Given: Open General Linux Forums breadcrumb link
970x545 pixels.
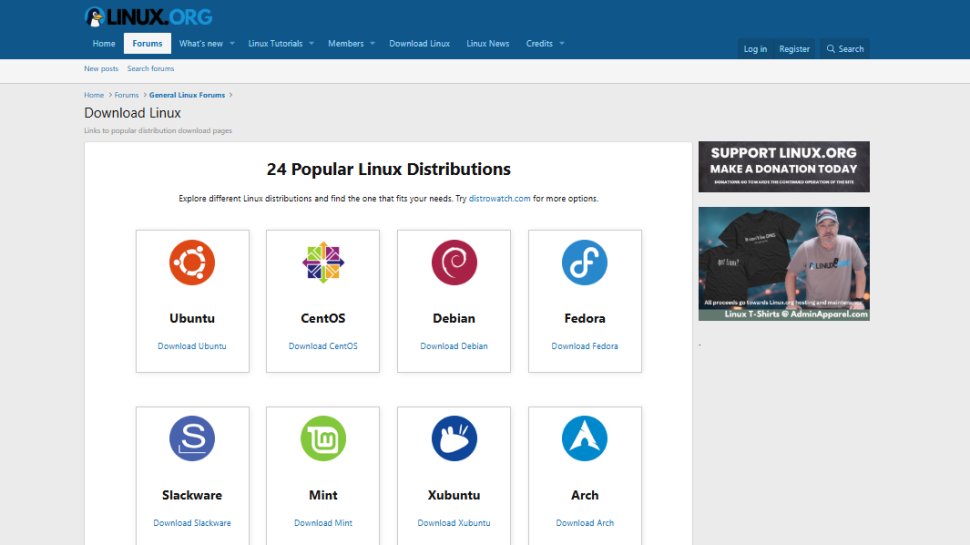Looking at the screenshot, I should tap(187, 95).
